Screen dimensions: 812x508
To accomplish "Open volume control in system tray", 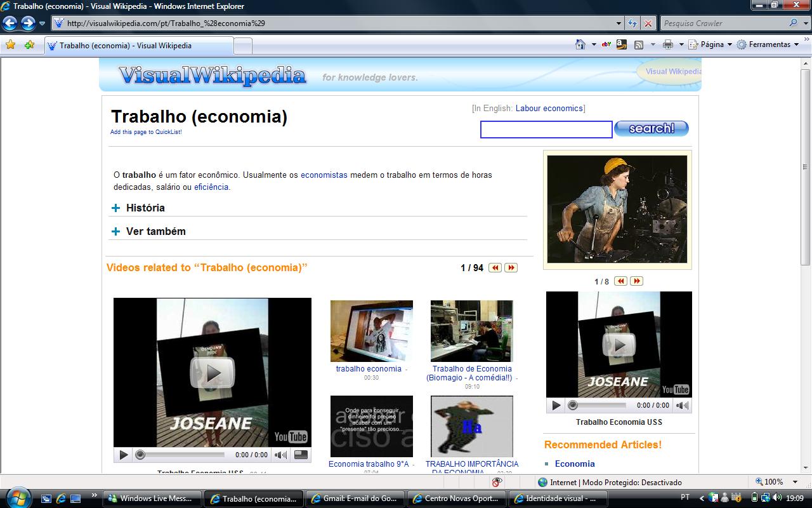I will coord(777,498).
